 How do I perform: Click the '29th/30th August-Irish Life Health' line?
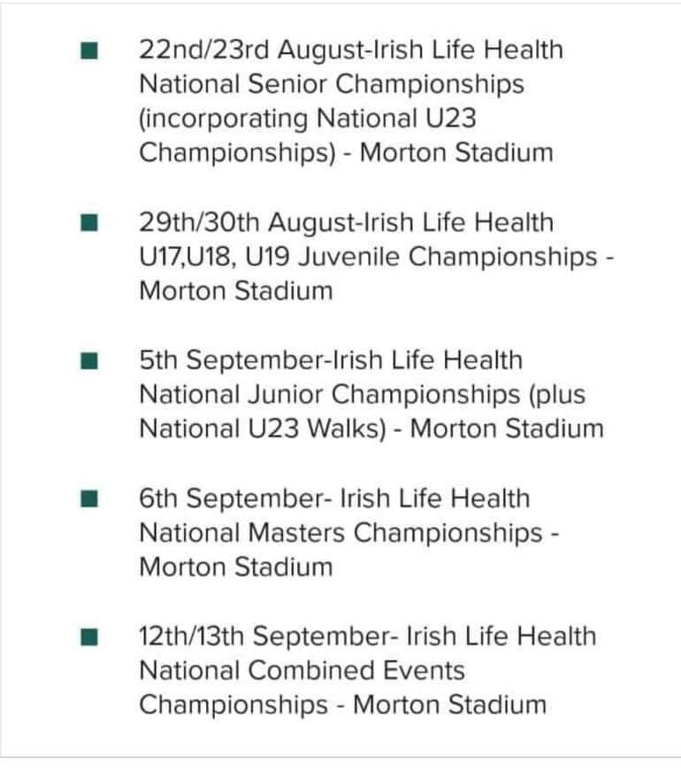(346, 222)
